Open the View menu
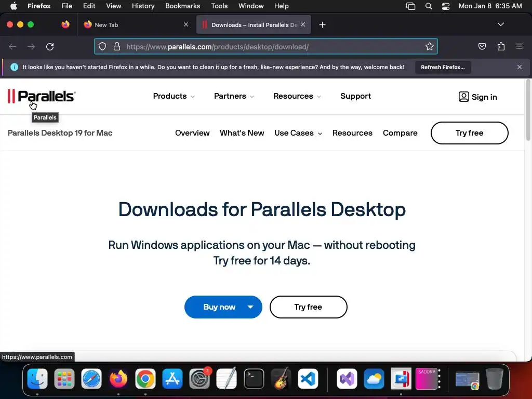The width and height of the screenshot is (532, 399). coord(113,6)
